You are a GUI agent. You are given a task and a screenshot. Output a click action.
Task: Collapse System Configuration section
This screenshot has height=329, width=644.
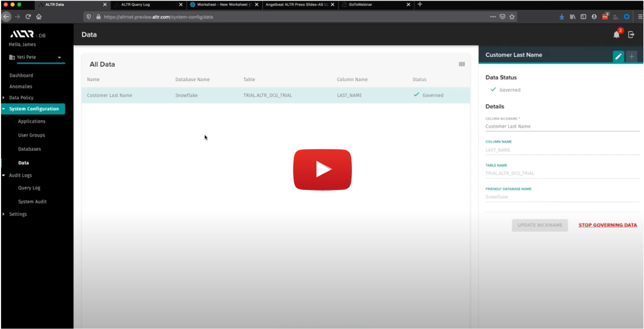tap(33, 109)
